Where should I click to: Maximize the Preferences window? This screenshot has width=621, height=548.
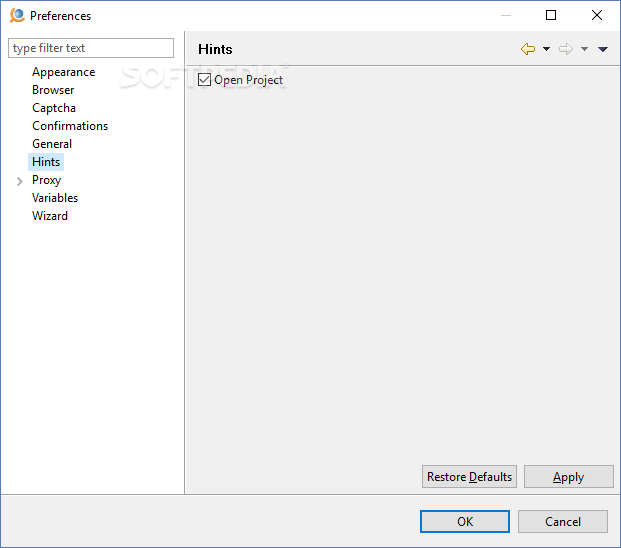pos(551,15)
